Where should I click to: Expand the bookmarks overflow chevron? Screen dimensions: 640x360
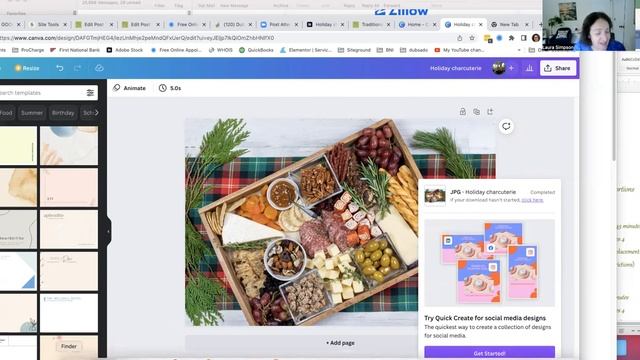(519, 50)
